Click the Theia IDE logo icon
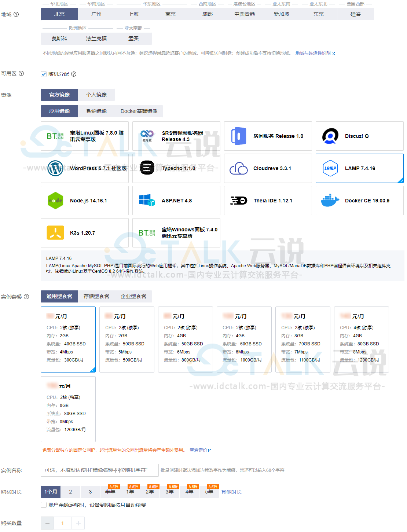 click(x=239, y=201)
